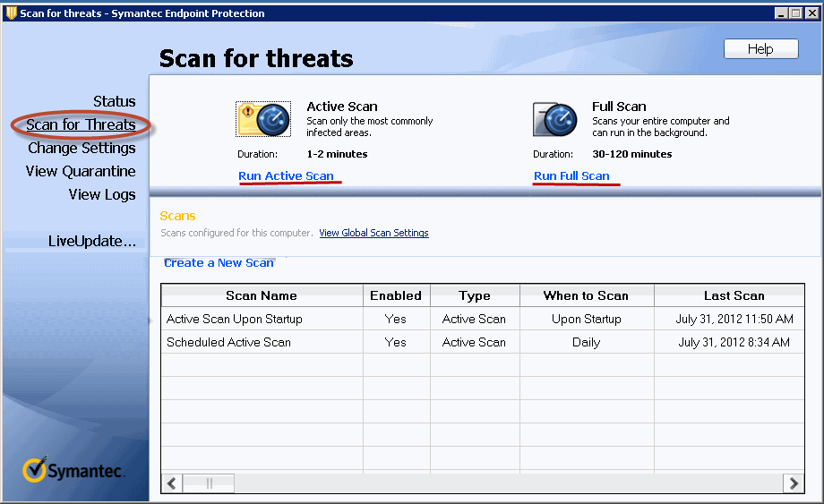The width and height of the screenshot is (824, 504).
Task: Click the Full Scan radar icon
Action: coord(555,119)
